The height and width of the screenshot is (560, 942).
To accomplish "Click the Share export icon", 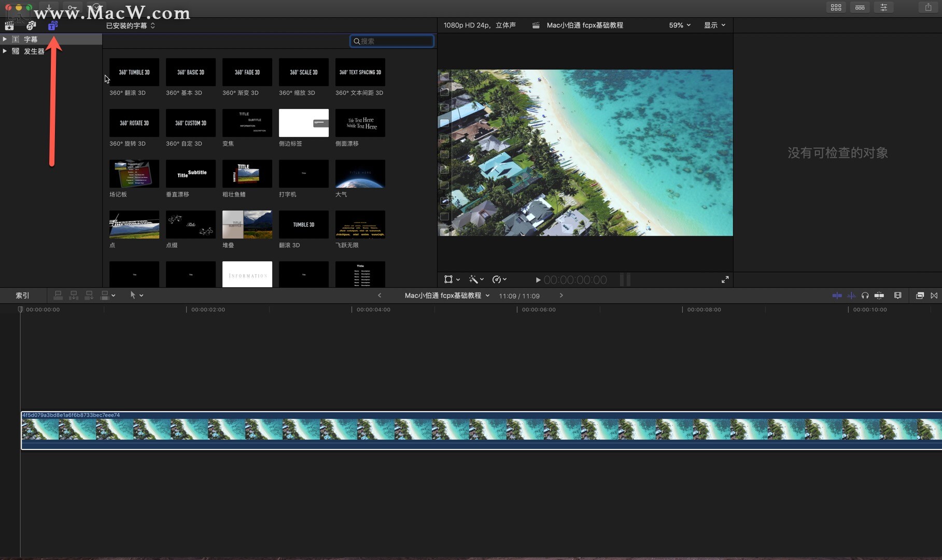I will pos(928,7).
